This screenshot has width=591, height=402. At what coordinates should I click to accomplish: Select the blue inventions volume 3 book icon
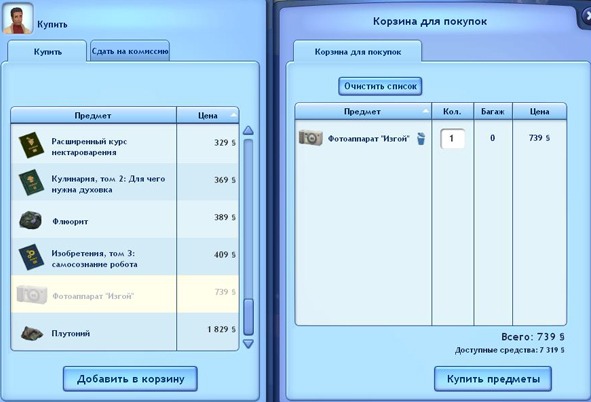pyautogui.click(x=31, y=257)
